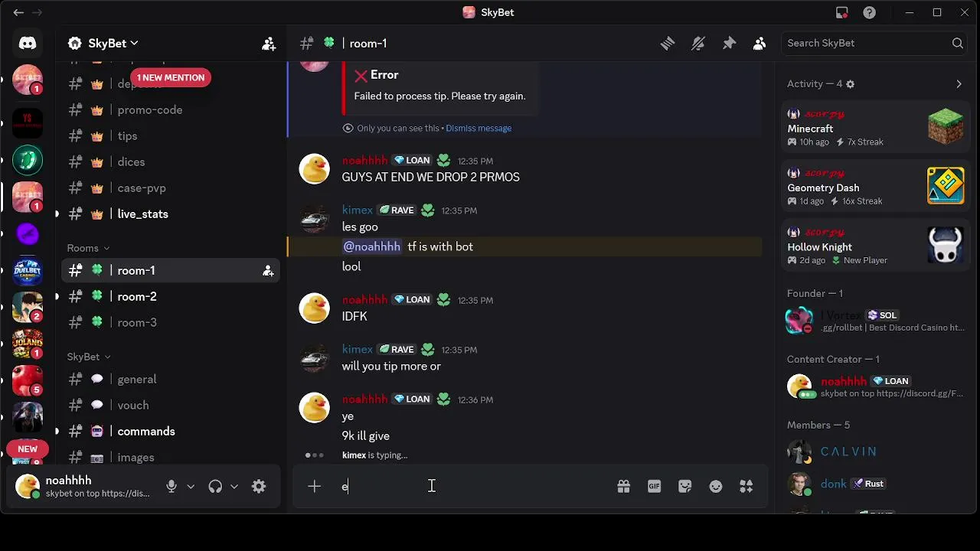Open the general channel

pos(171,380)
